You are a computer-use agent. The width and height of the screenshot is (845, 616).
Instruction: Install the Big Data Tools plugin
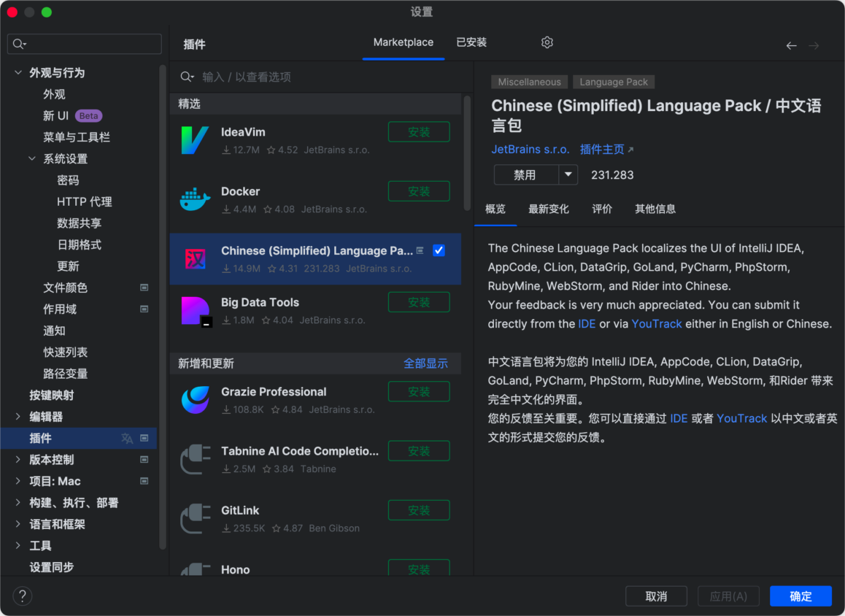(419, 302)
